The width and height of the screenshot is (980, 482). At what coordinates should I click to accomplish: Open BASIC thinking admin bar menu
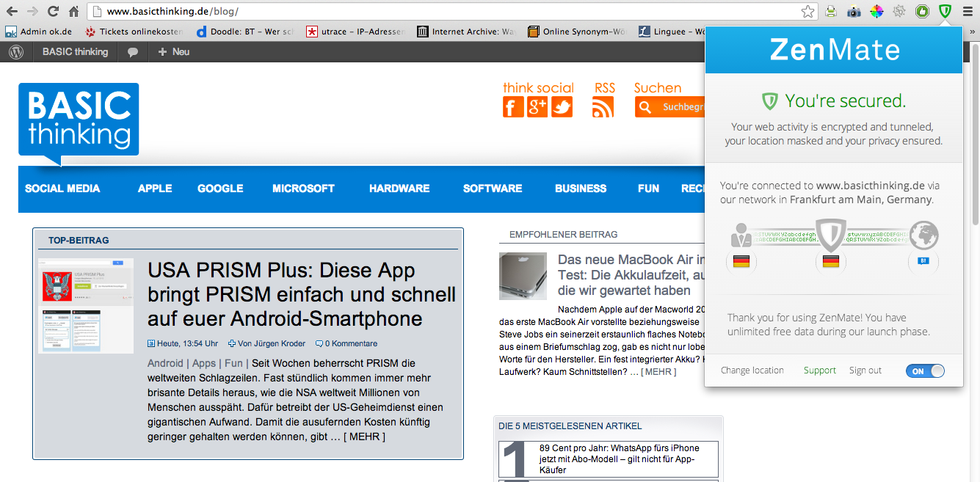75,52
